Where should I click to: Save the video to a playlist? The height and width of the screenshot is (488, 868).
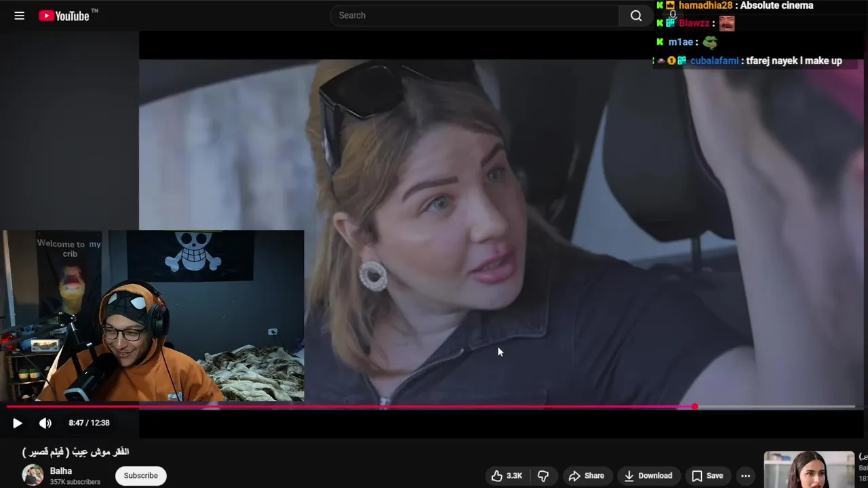click(x=707, y=476)
